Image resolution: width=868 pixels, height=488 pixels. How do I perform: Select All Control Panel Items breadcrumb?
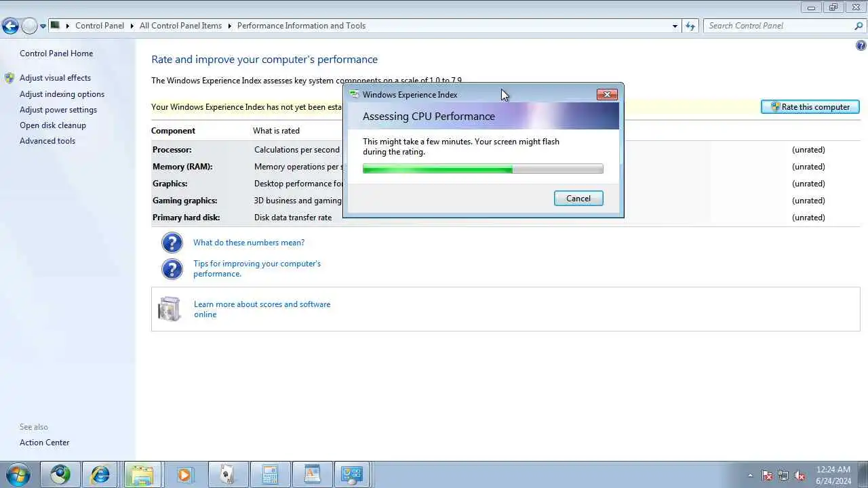180,26
